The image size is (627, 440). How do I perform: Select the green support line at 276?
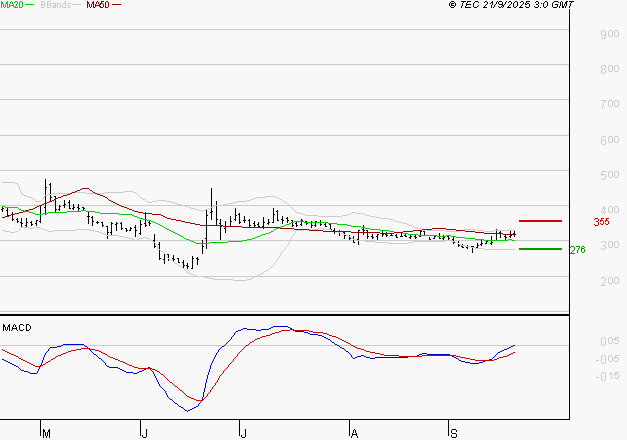[x=540, y=248]
